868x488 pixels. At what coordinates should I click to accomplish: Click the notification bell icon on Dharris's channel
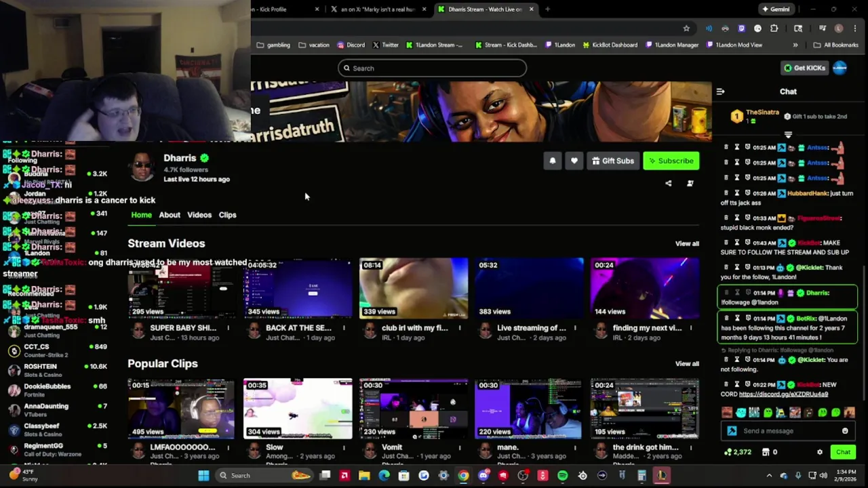click(x=553, y=161)
